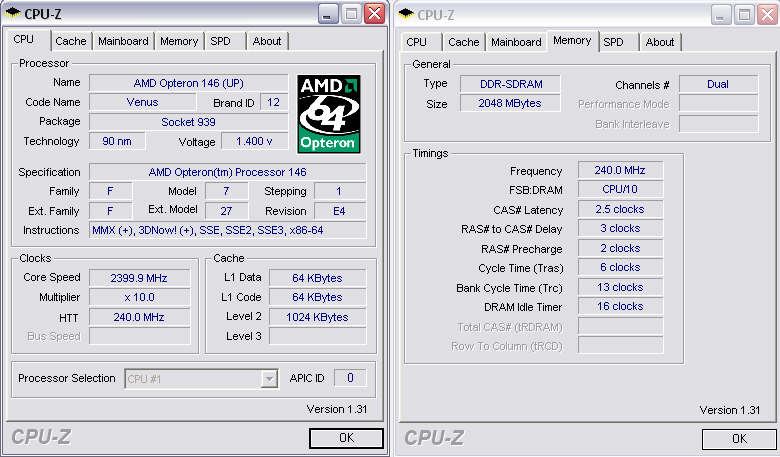This screenshot has height=457, width=780.
Task: Open the About tab in left CPU-Z window
Action: coord(267,41)
